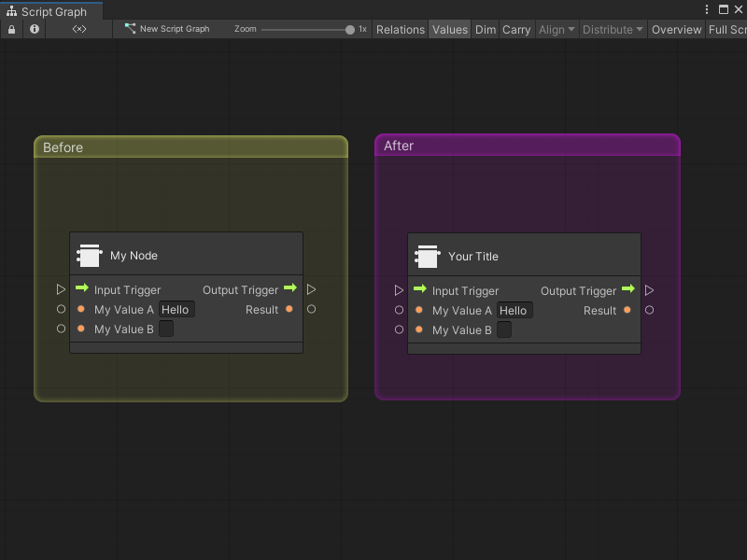The height and width of the screenshot is (560, 747).
Task: Toggle the Values display button
Action: pyautogui.click(x=449, y=30)
